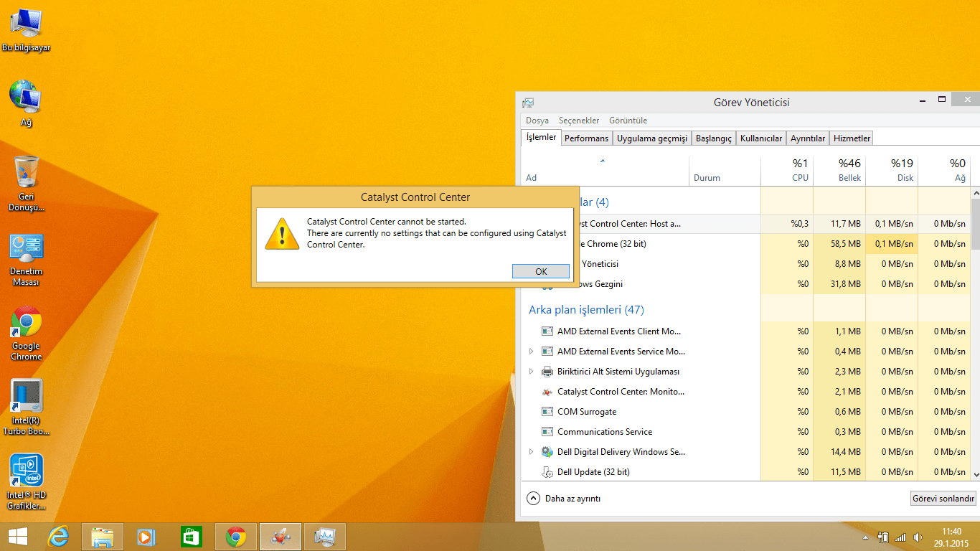Expand Dell Digital Delivery Windows Service entry
The image size is (980, 551).
[531, 452]
